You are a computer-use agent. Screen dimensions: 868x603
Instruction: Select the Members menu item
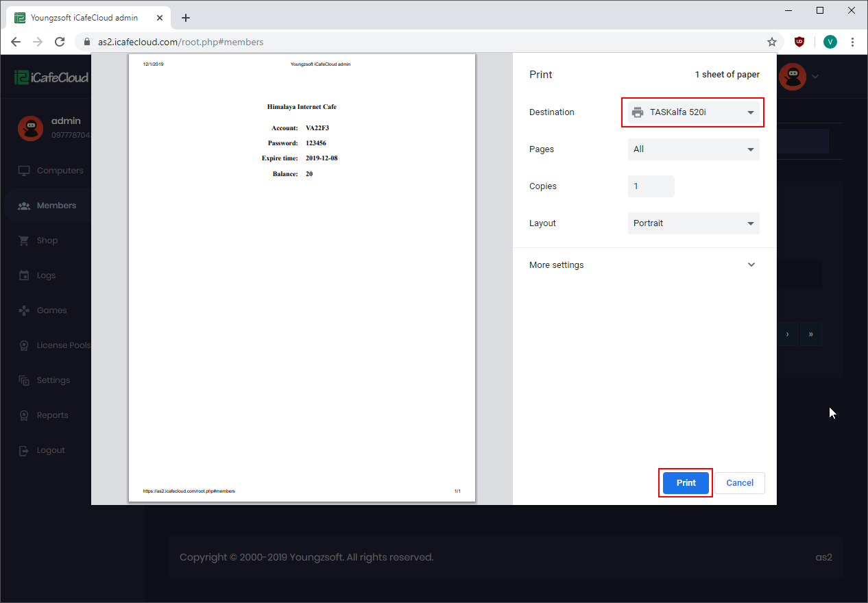tap(56, 206)
